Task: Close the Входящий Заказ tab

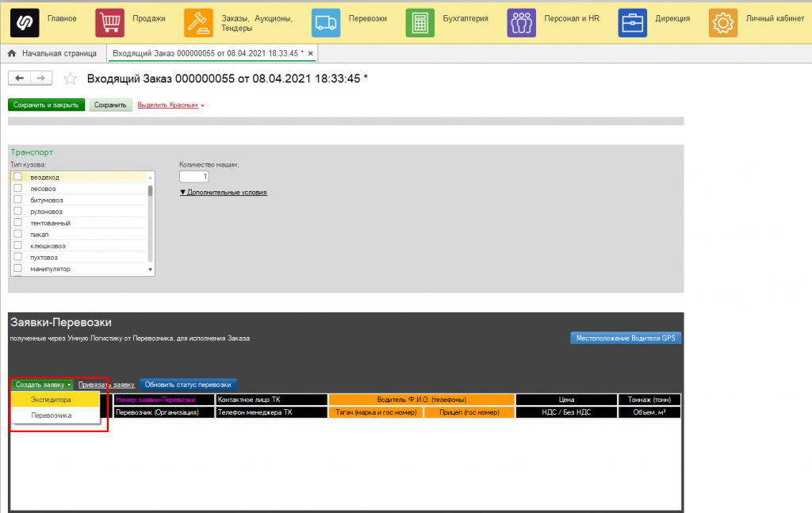Action: (x=310, y=53)
